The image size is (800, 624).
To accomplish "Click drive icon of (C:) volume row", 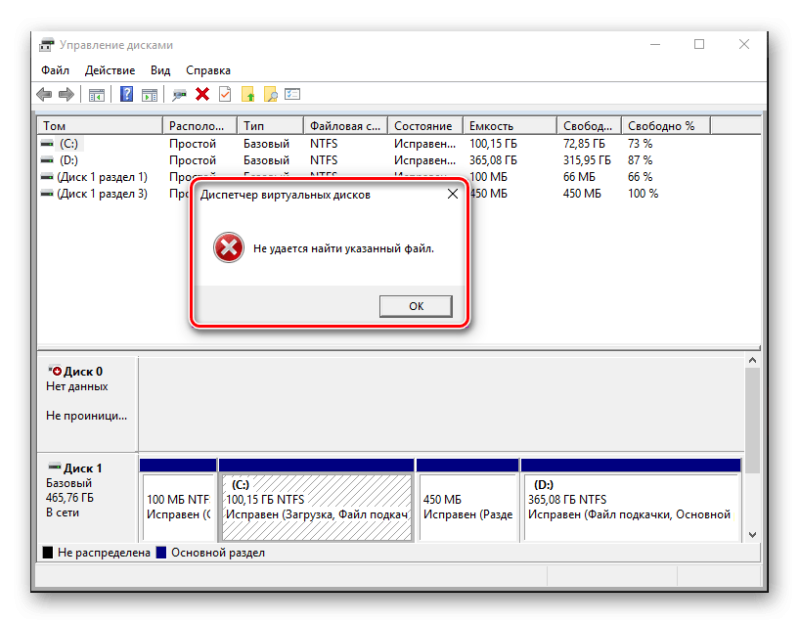I will click(x=47, y=144).
